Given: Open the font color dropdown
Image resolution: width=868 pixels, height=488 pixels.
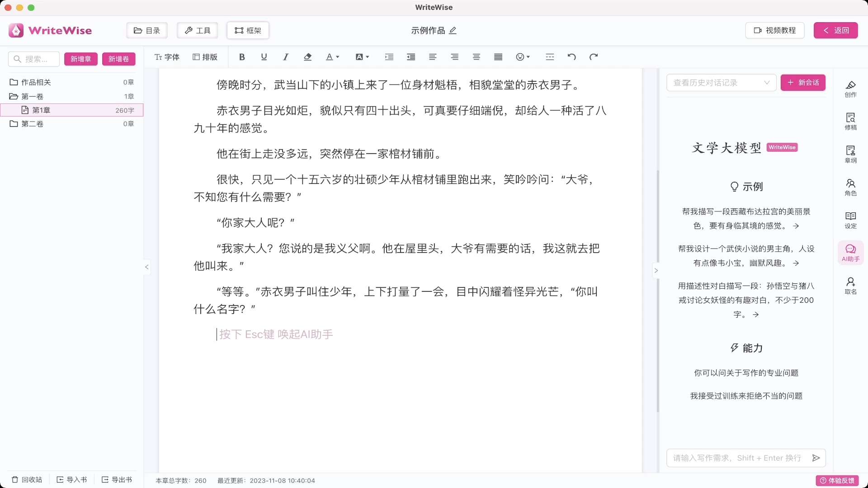Looking at the screenshot, I should click(x=332, y=57).
